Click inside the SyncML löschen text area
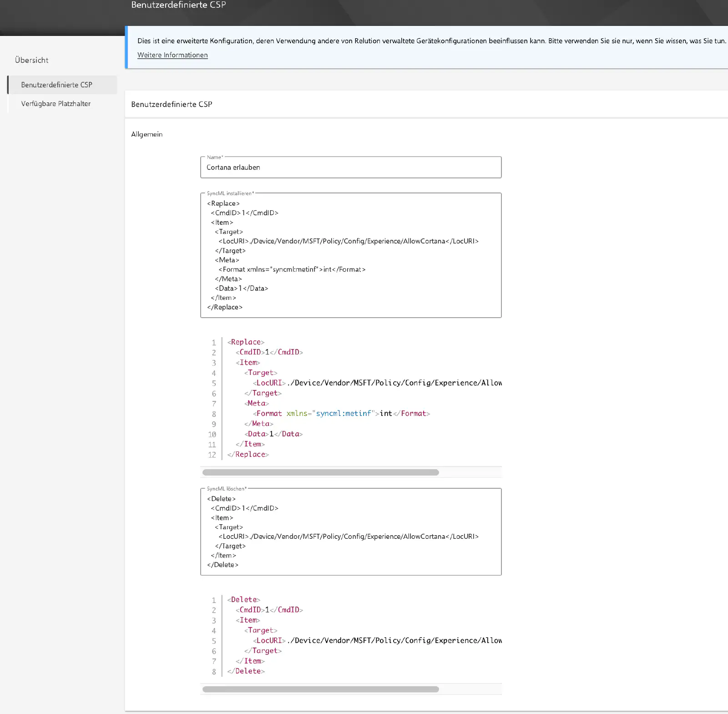The image size is (728, 714). (x=351, y=532)
